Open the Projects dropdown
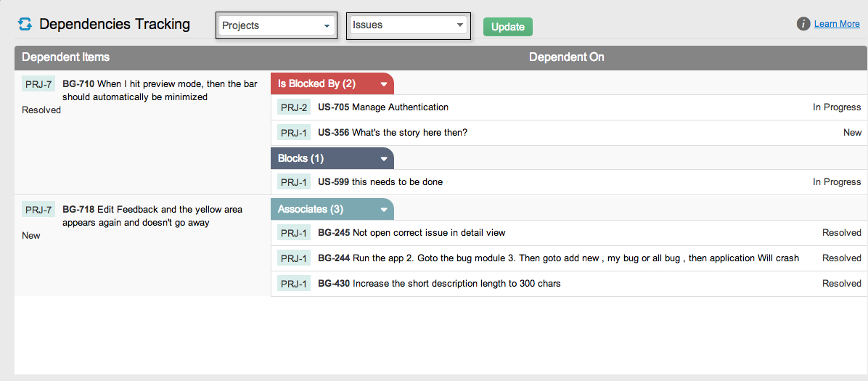The width and height of the screenshot is (868, 381). coord(276,26)
